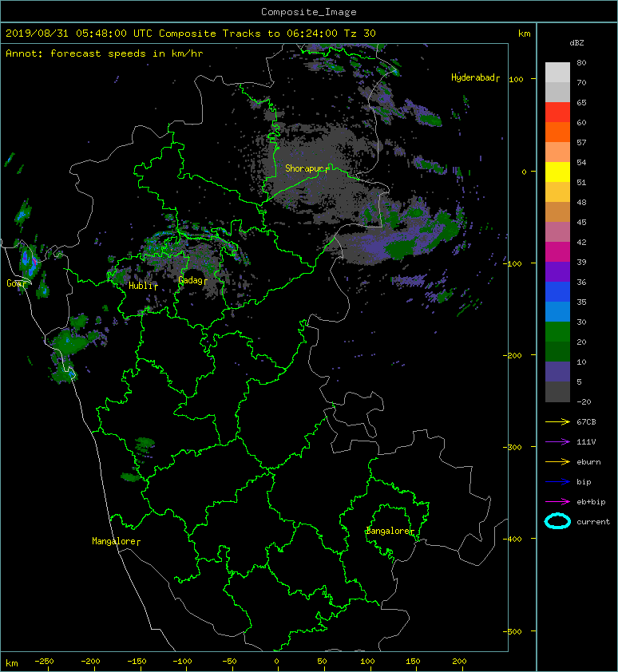The height and width of the screenshot is (672, 618).
Task: Click the blue storm cell near Goa
Action: tap(30, 263)
